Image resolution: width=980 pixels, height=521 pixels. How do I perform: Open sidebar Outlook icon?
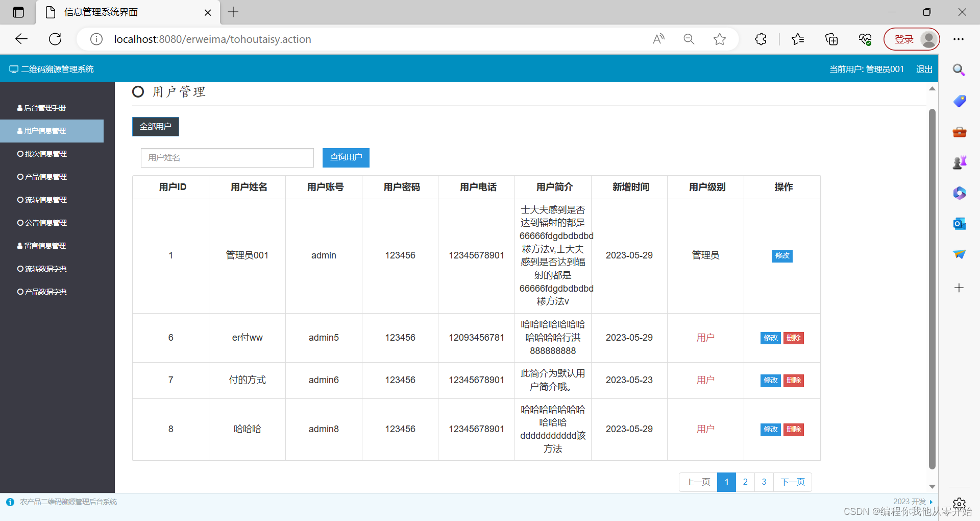[959, 224]
